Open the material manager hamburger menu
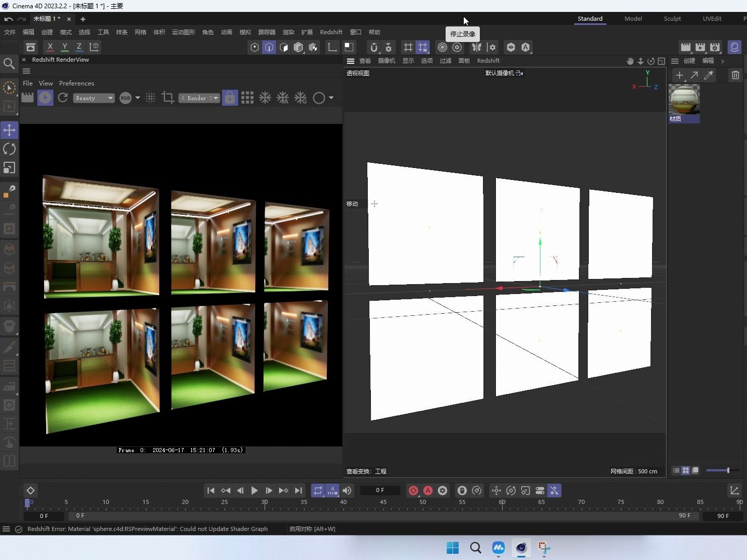The width and height of the screenshot is (747, 560). [x=675, y=61]
